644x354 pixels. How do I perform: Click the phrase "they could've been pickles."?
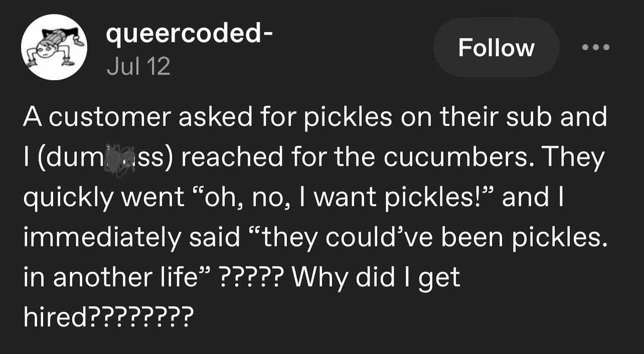pyautogui.click(x=431, y=237)
